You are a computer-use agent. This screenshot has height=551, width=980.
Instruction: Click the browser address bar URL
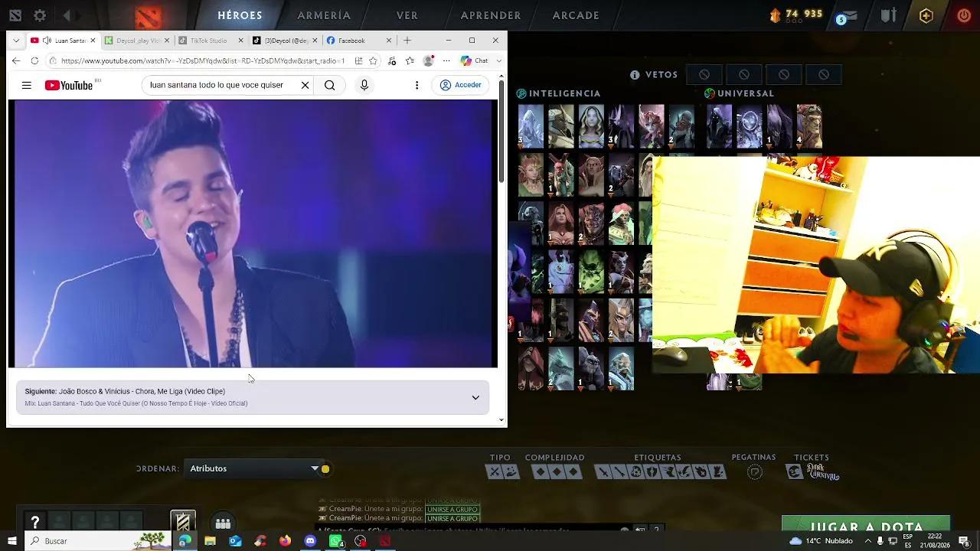pyautogui.click(x=202, y=60)
